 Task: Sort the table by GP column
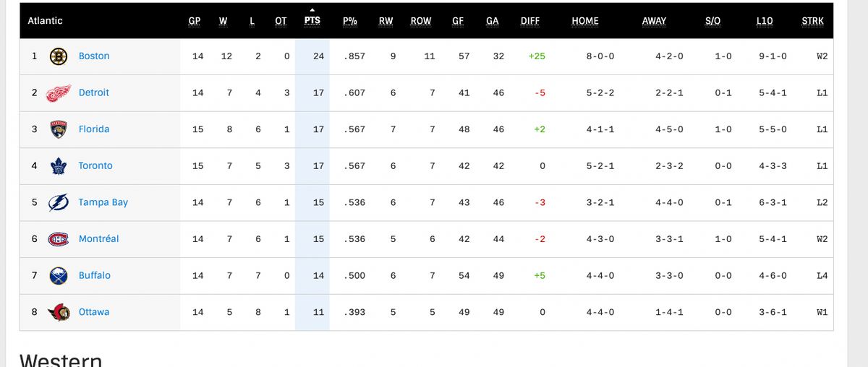click(195, 21)
